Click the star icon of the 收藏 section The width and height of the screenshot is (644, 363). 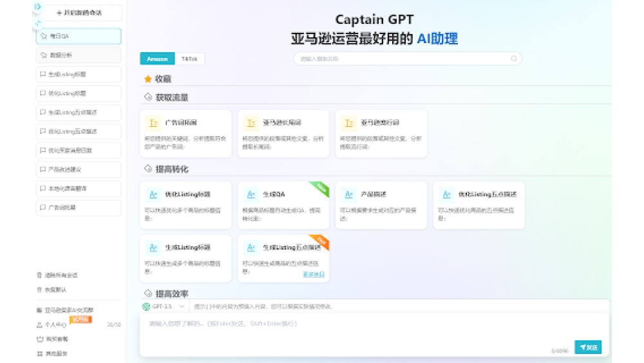(x=148, y=79)
